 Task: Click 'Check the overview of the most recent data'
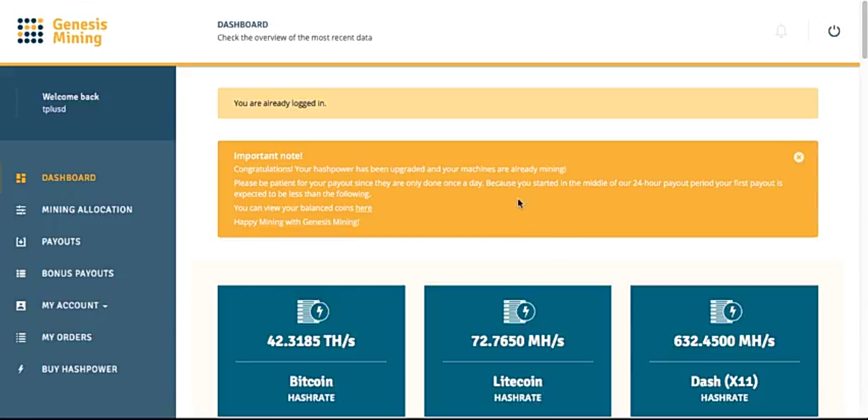point(294,38)
